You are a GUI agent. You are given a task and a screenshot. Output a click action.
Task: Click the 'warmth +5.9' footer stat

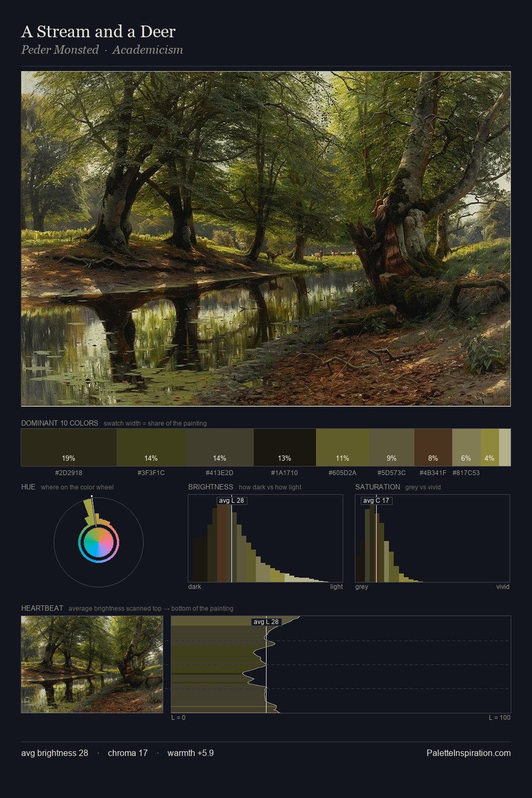click(x=190, y=753)
